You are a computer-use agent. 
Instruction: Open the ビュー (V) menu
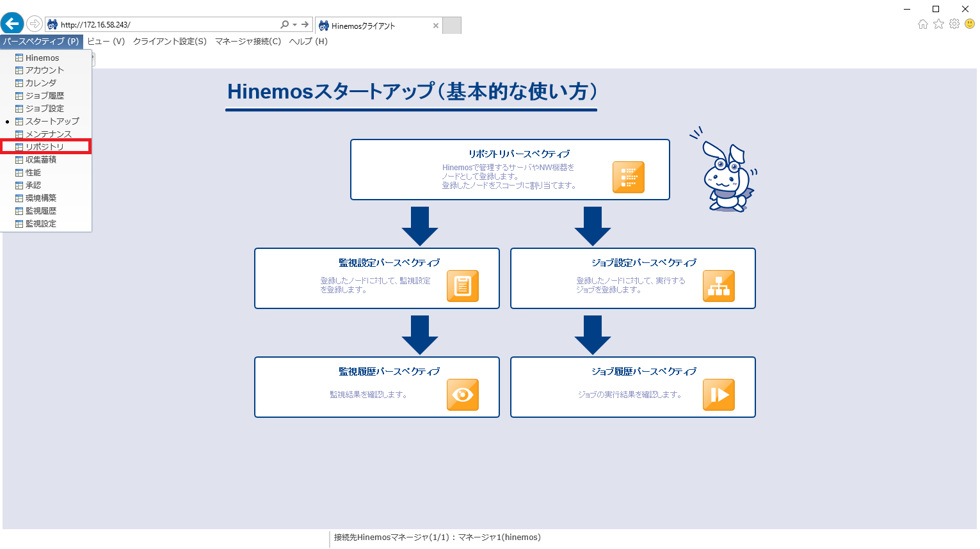click(x=106, y=41)
